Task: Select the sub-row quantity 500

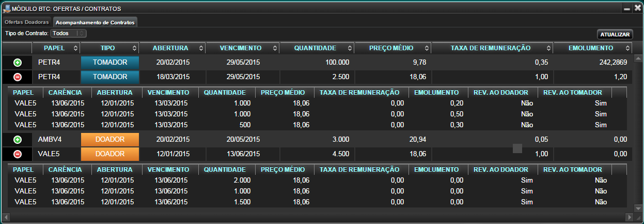Action: pos(245,125)
